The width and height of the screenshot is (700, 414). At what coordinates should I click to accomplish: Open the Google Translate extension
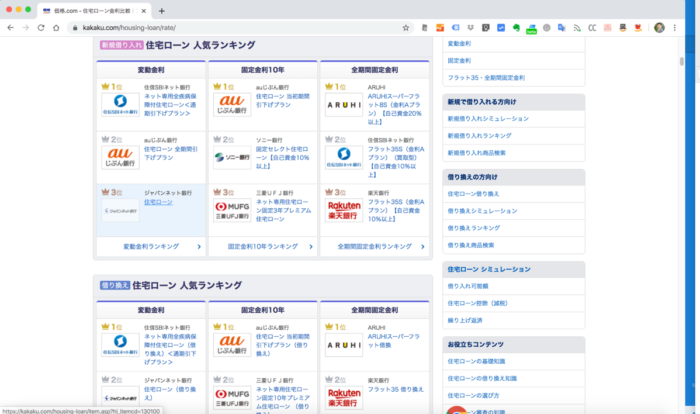[x=562, y=28]
